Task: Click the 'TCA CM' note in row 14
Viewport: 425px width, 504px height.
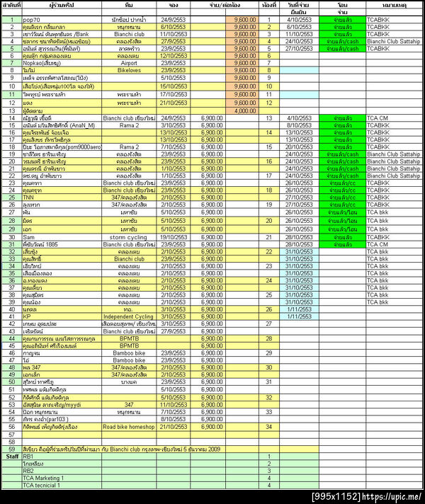Action: (394, 118)
